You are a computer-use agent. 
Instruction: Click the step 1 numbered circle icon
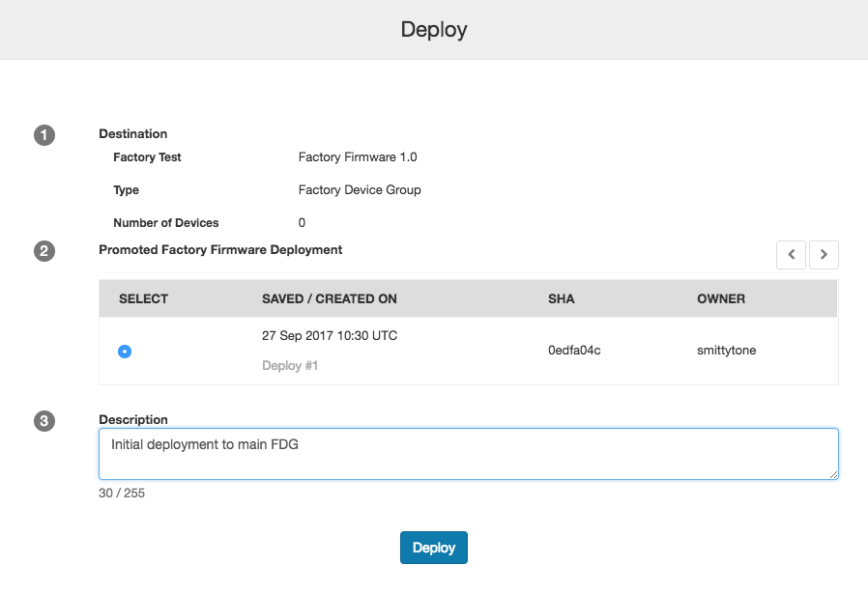43,135
